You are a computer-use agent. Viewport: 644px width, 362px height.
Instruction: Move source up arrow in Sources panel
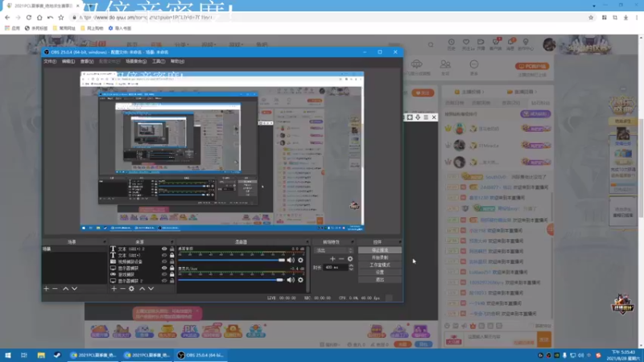click(x=142, y=289)
